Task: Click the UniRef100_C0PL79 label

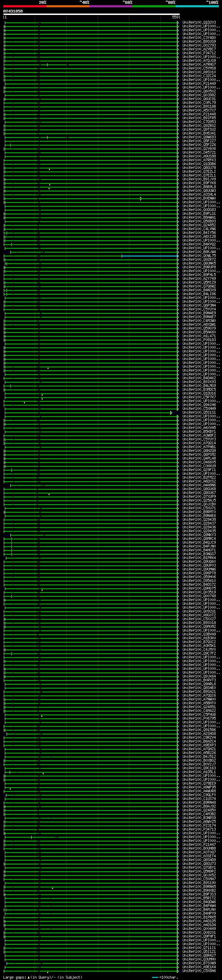Action: (x=199, y=103)
